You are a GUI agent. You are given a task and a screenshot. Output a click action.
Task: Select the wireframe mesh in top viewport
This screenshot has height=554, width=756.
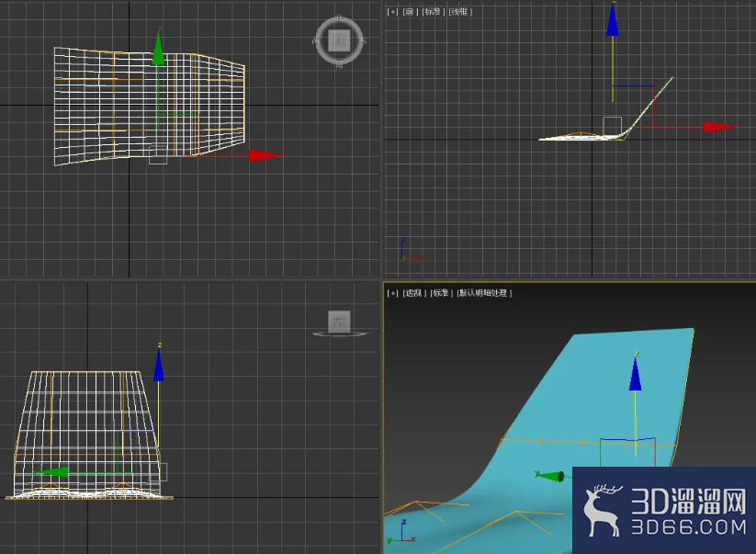point(150,106)
